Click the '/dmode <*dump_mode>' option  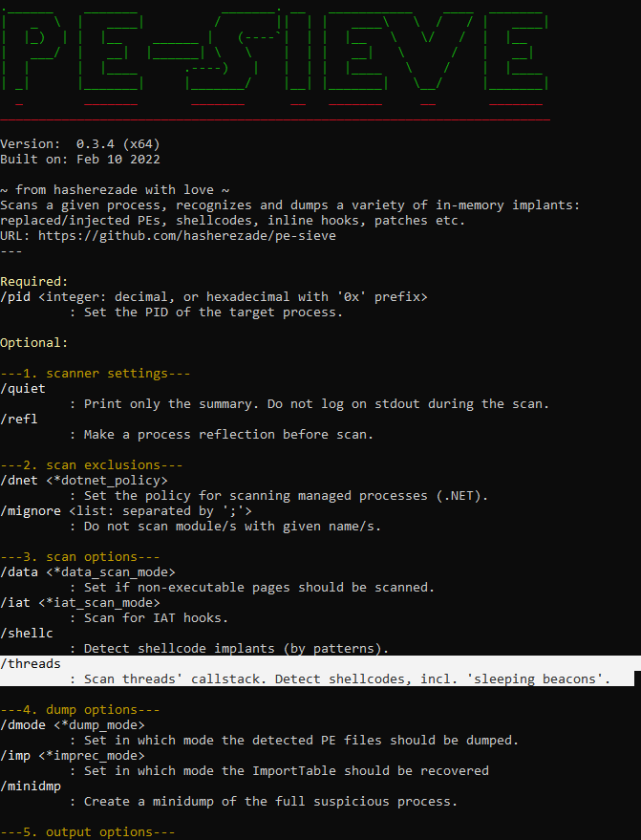coord(73,724)
